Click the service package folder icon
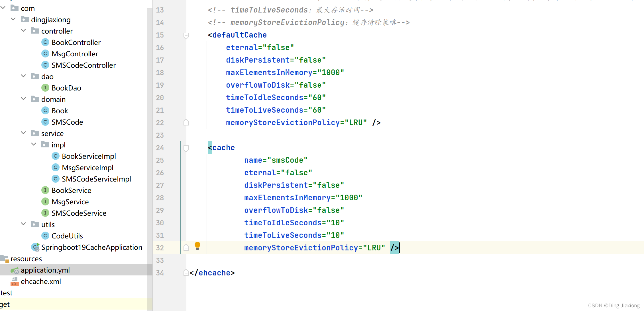Image resolution: width=644 pixels, height=311 pixels. tap(35, 133)
